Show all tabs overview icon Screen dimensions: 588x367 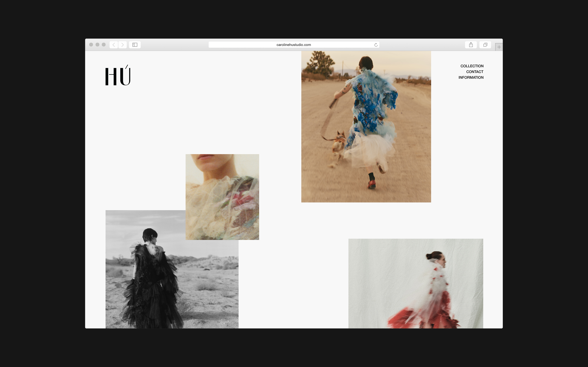(485, 45)
